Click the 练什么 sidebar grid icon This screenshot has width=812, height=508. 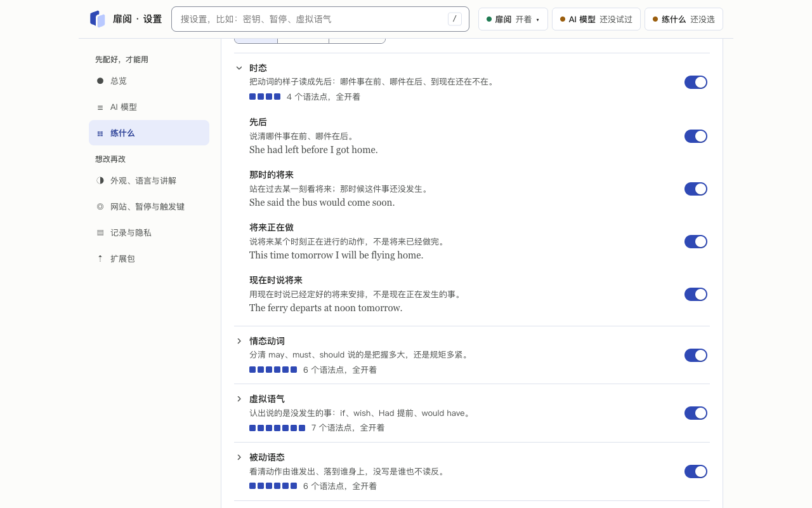pos(100,133)
